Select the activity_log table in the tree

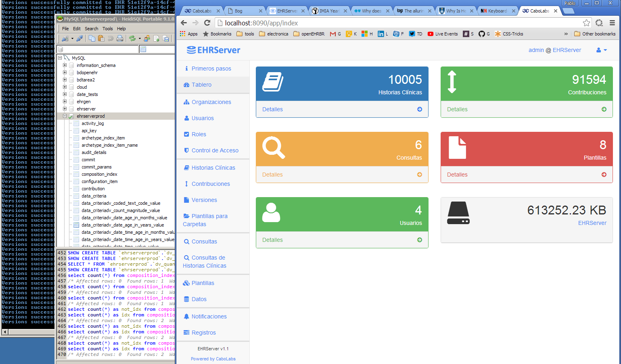(x=92, y=123)
